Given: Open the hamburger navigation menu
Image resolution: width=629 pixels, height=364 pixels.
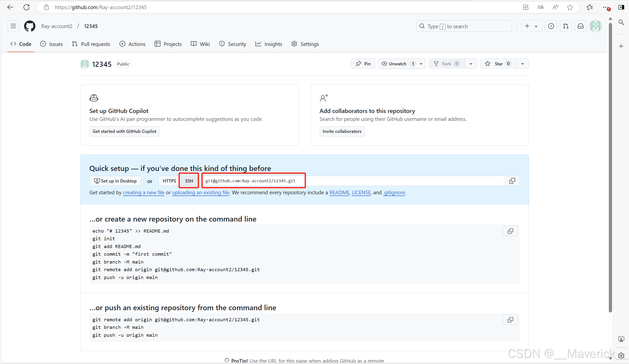Looking at the screenshot, I should tap(13, 26).
